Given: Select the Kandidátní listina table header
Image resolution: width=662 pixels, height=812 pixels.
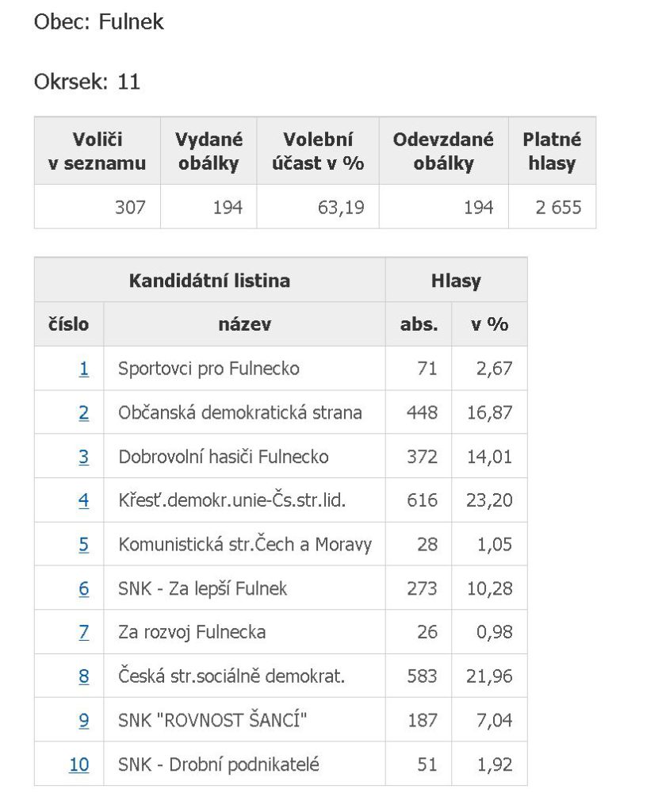Looking at the screenshot, I should (209, 280).
